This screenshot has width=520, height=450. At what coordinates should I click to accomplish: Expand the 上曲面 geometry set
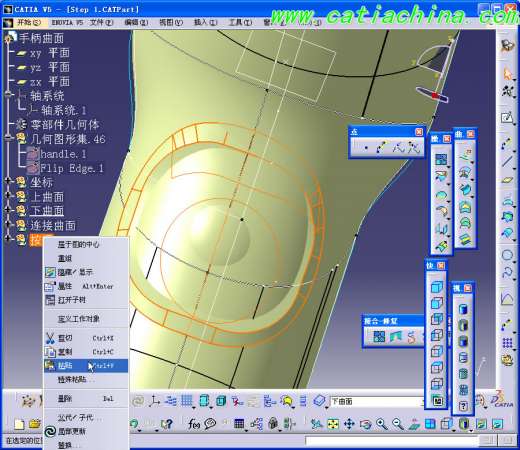point(8,195)
